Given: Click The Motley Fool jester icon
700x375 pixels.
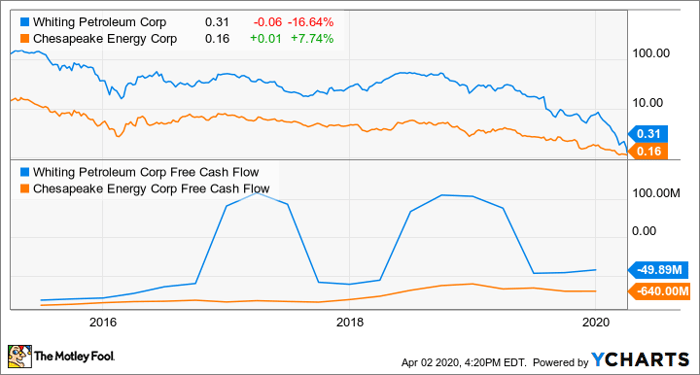Looking at the screenshot, I should pyautogui.click(x=20, y=356).
